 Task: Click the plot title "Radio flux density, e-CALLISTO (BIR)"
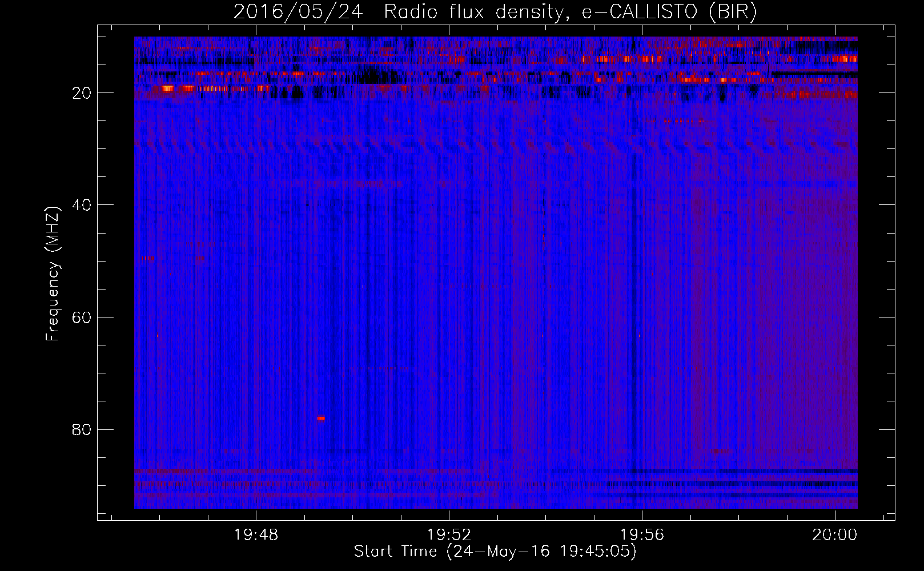(570, 11)
